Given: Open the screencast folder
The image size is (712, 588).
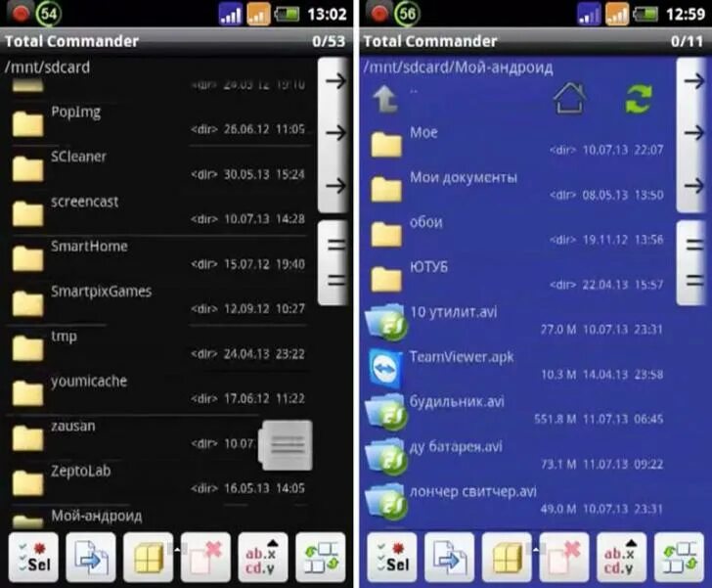Looking at the screenshot, I should click(x=158, y=212).
